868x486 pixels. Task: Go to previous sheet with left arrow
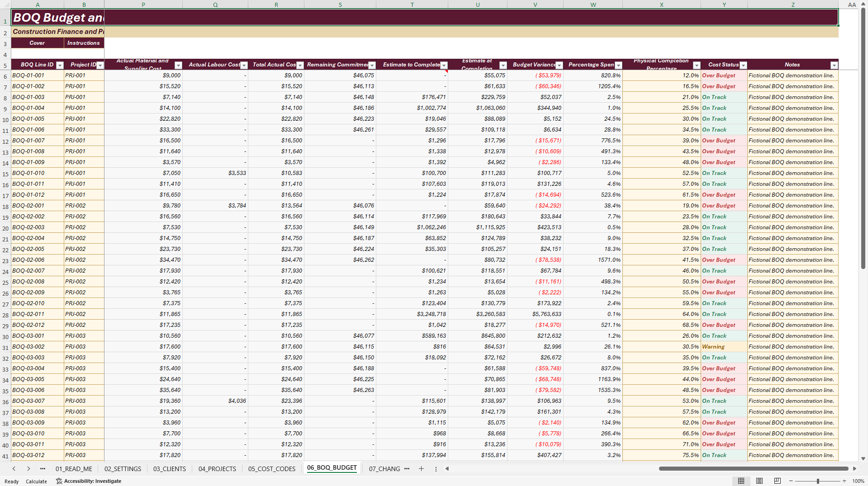click(x=14, y=469)
